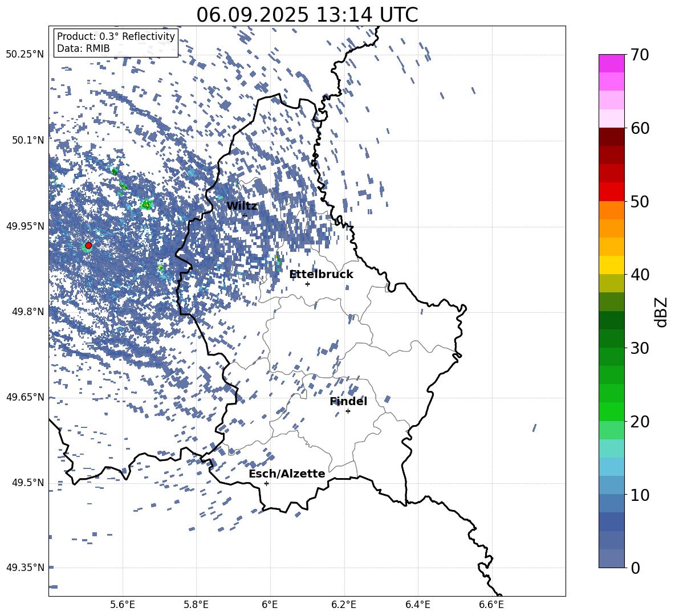675x616 pixels.
Task: Click the red radar location dot
Action: click(88, 246)
